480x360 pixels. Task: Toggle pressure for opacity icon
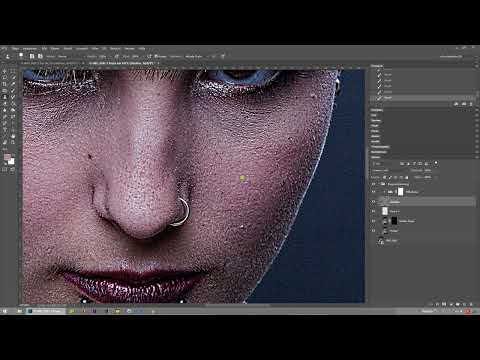click(x=117, y=56)
